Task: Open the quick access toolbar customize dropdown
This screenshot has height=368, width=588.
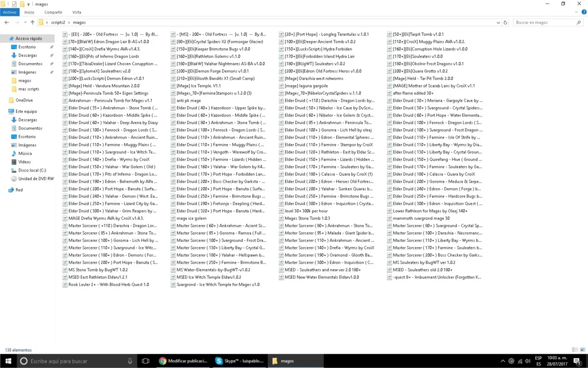Action: pos(29,4)
